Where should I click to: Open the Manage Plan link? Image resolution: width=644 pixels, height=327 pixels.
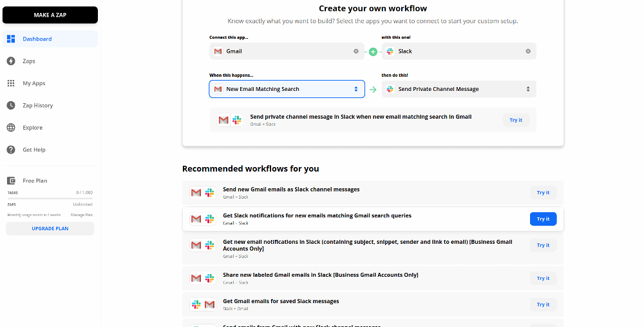(x=81, y=215)
